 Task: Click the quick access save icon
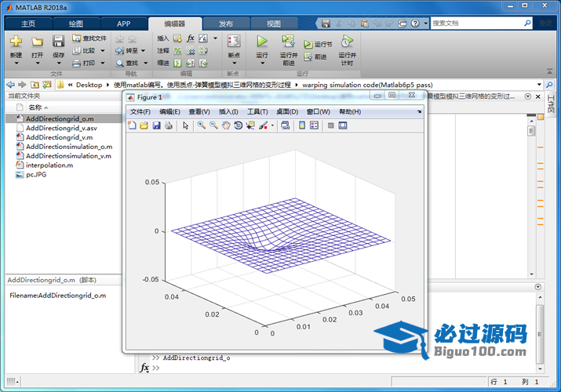click(326, 24)
